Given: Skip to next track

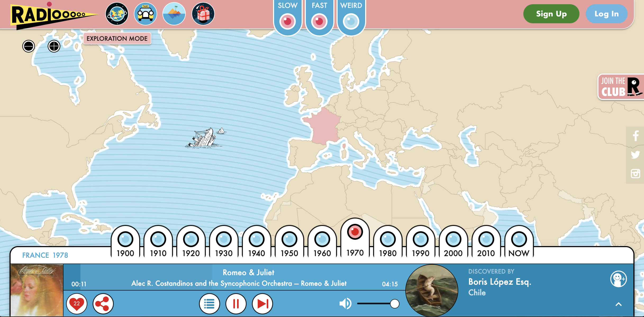Looking at the screenshot, I should pyautogui.click(x=262, y=304).
